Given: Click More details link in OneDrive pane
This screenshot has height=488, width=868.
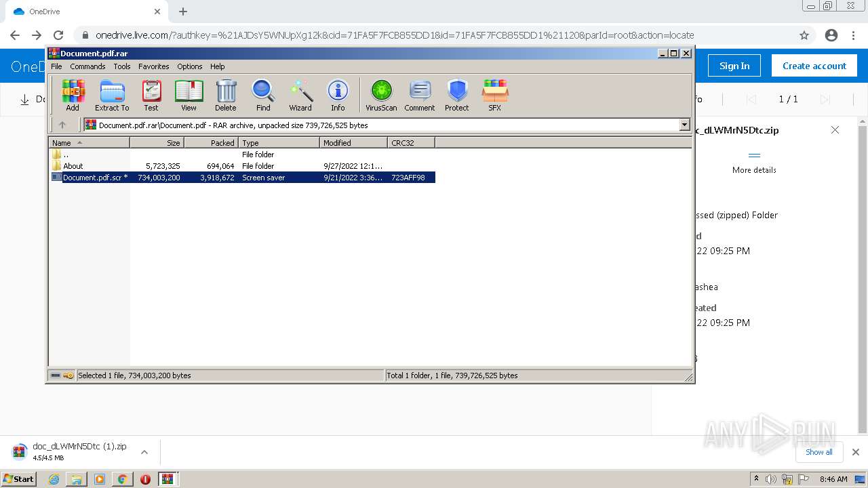Looking at the screenshot, I should tap(754, 170).
